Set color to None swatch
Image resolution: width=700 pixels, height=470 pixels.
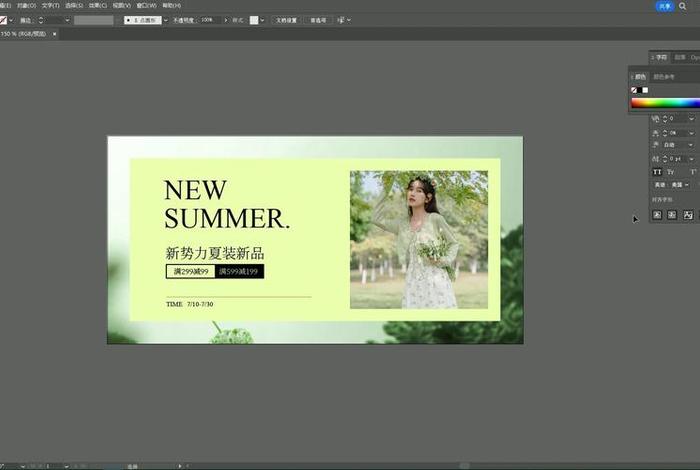click(x=634, y=90)
